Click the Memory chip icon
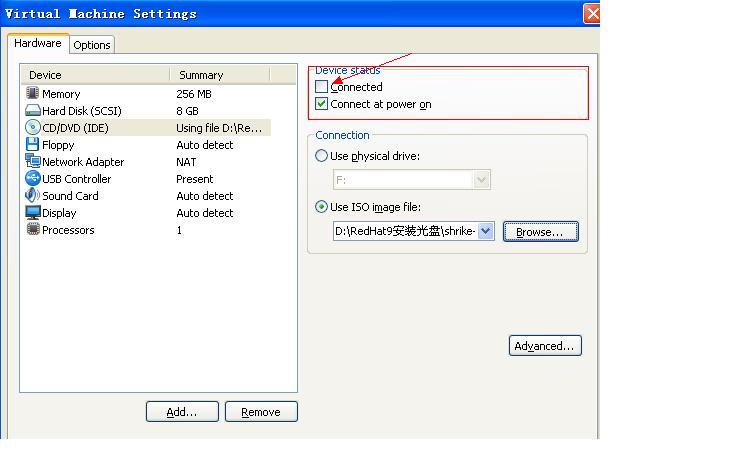The width and height of the screenshot is (729, 473). (33, 93)
